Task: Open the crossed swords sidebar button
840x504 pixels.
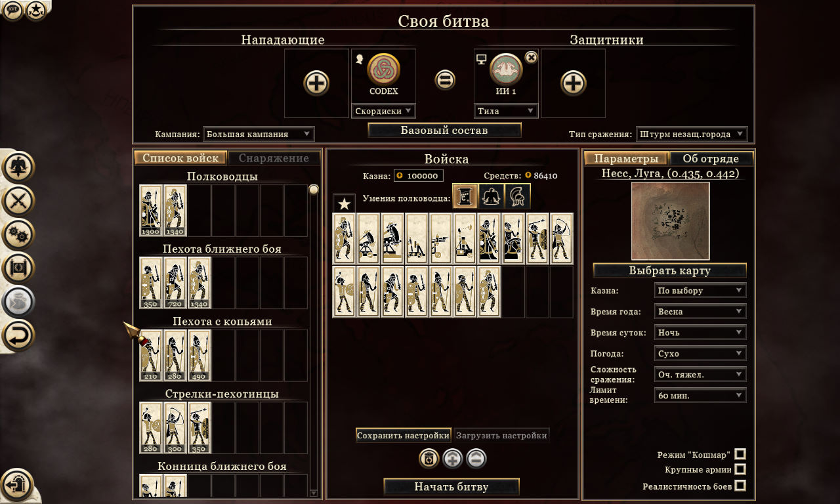Action: pyautogui.click(x=18, y=200)
